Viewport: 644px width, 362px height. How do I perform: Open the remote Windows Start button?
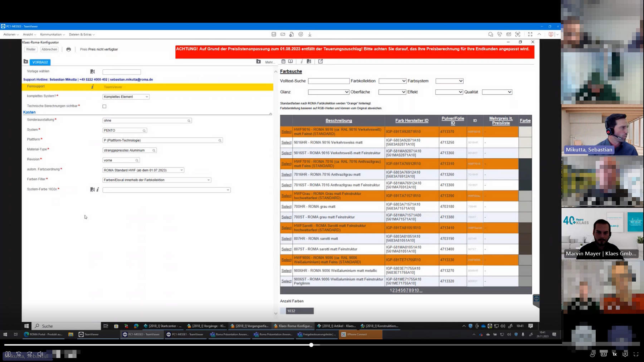(x=26, y=326)
